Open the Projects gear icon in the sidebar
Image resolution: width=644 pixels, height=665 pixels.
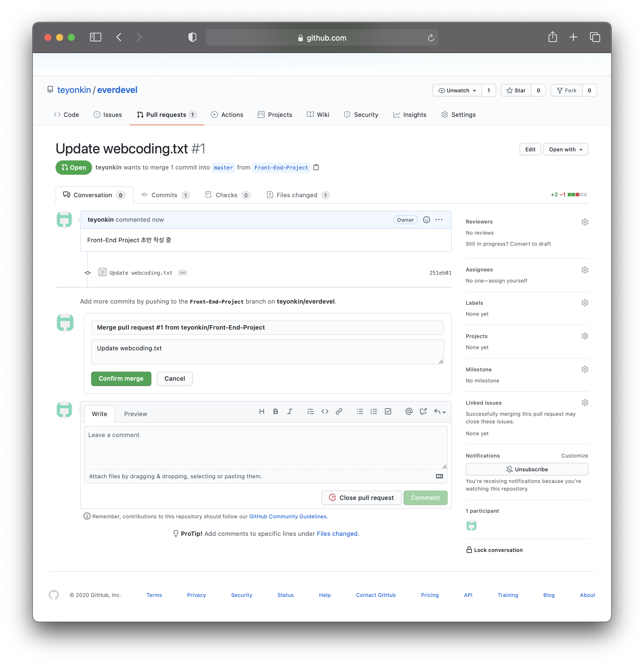[x=585, y=336]
